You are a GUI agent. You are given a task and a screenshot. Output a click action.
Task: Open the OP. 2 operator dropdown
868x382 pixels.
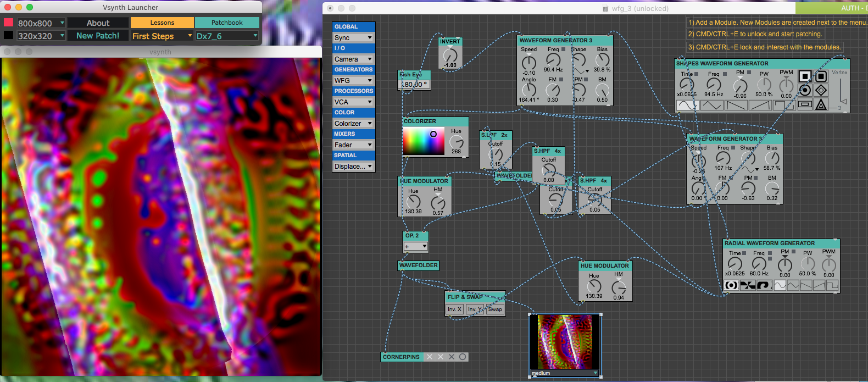415,246
